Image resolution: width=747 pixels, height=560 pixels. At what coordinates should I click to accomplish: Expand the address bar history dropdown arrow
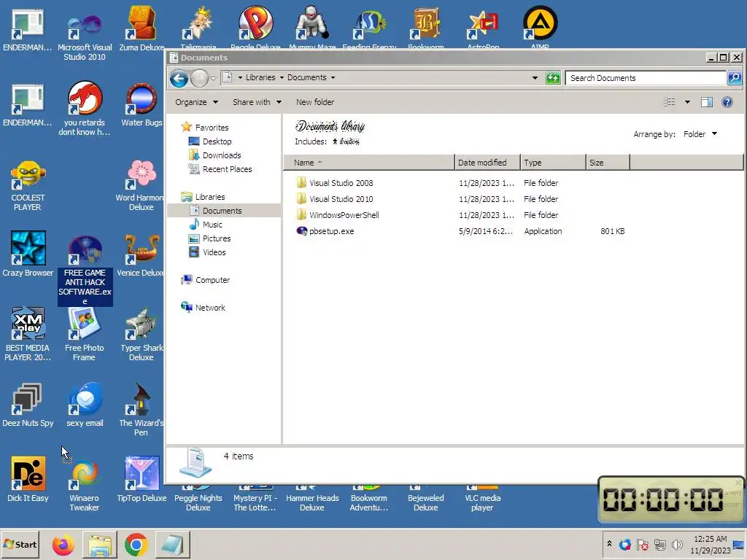click(535, 77)
